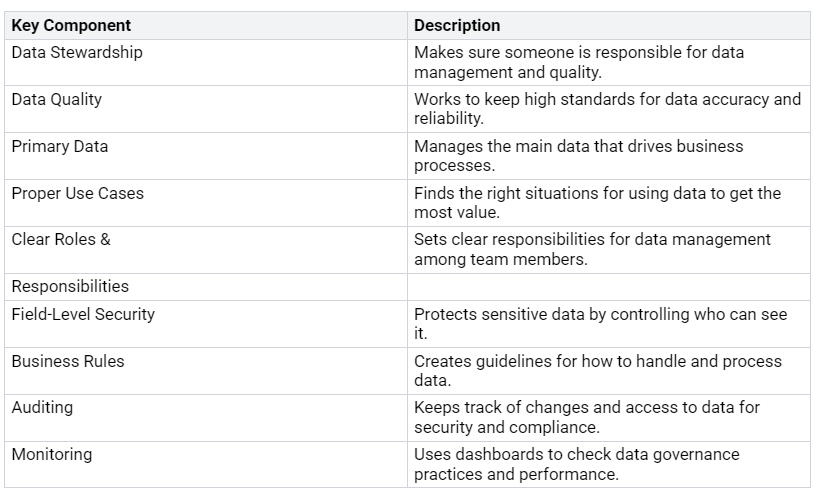Screen dimensions: 817x496
Task: Click the description mentioning dashboards
Action: pyautogui.click(x=576, y=464)
